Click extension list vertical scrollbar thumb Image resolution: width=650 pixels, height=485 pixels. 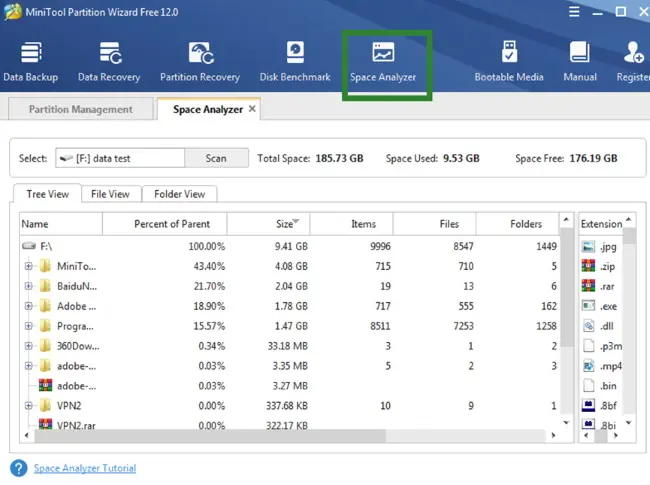tap(629, 235)
